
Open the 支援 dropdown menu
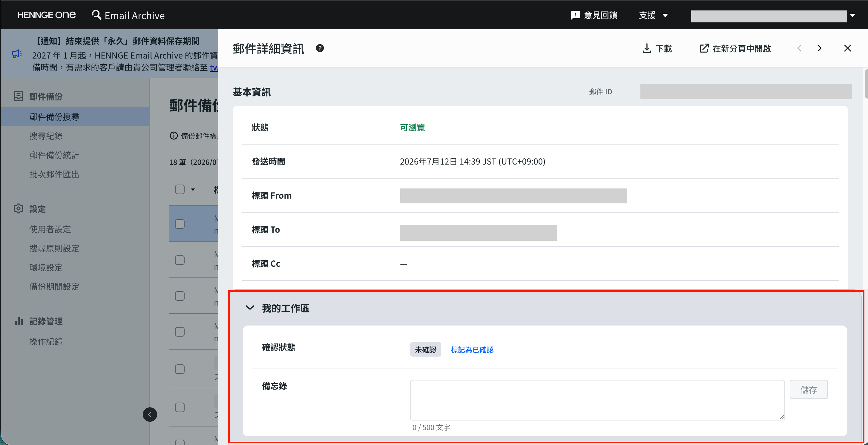653,15
